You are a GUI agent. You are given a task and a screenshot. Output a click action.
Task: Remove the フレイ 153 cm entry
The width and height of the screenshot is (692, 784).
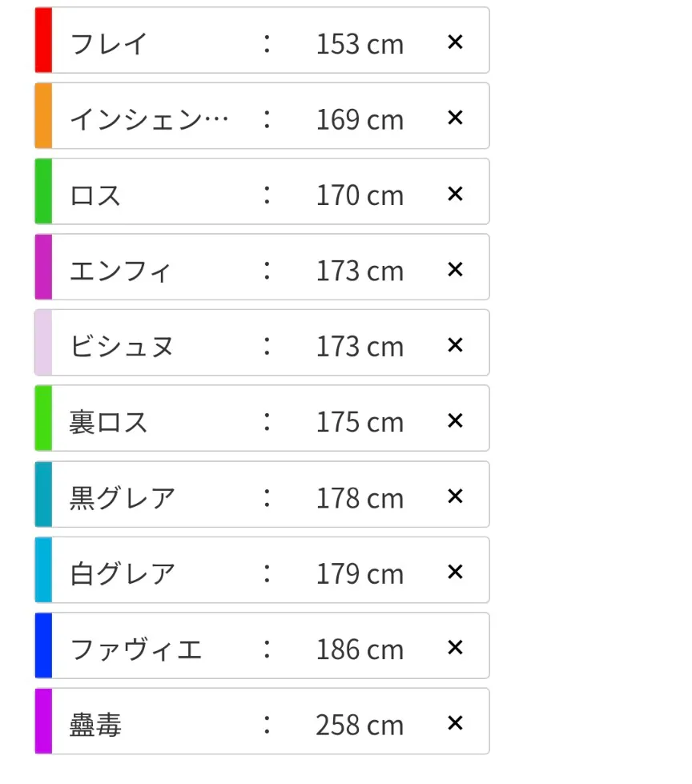(455, 42)
